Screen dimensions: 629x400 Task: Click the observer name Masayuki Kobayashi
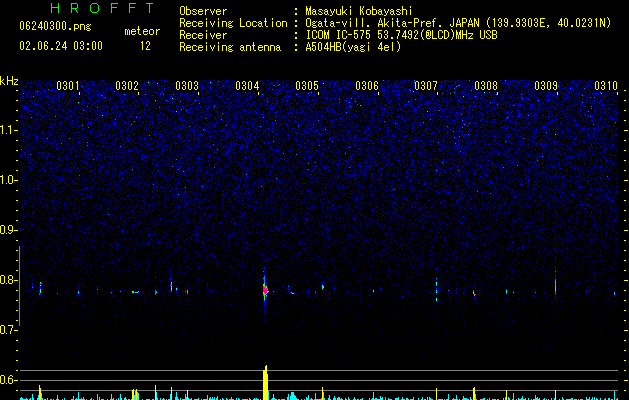[359, 11]
